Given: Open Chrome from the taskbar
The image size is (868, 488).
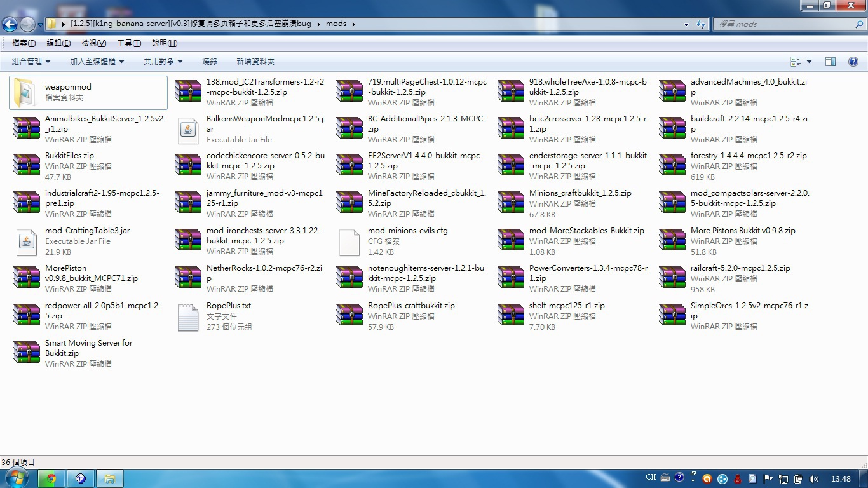Looking at the screenshot, I should (51, 478).
